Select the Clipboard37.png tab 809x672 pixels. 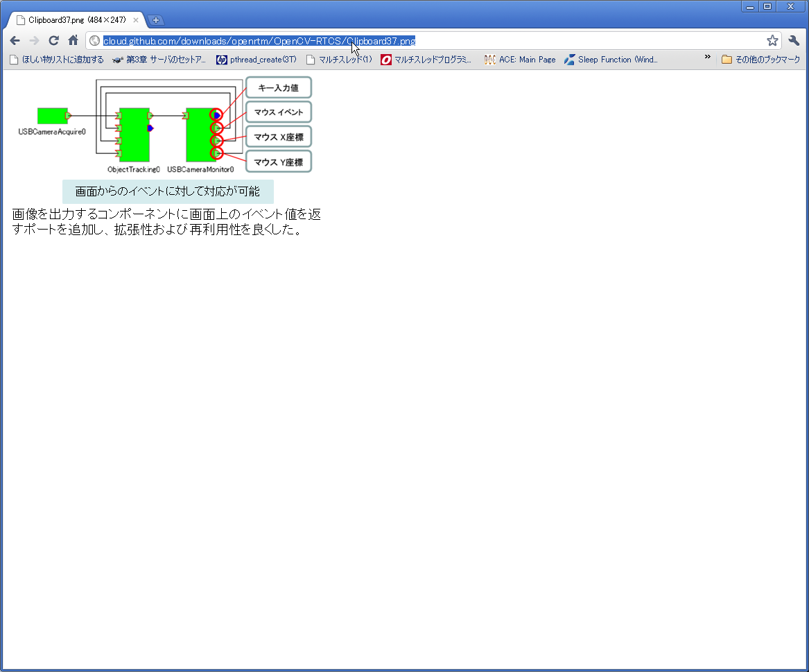[78, 20]
